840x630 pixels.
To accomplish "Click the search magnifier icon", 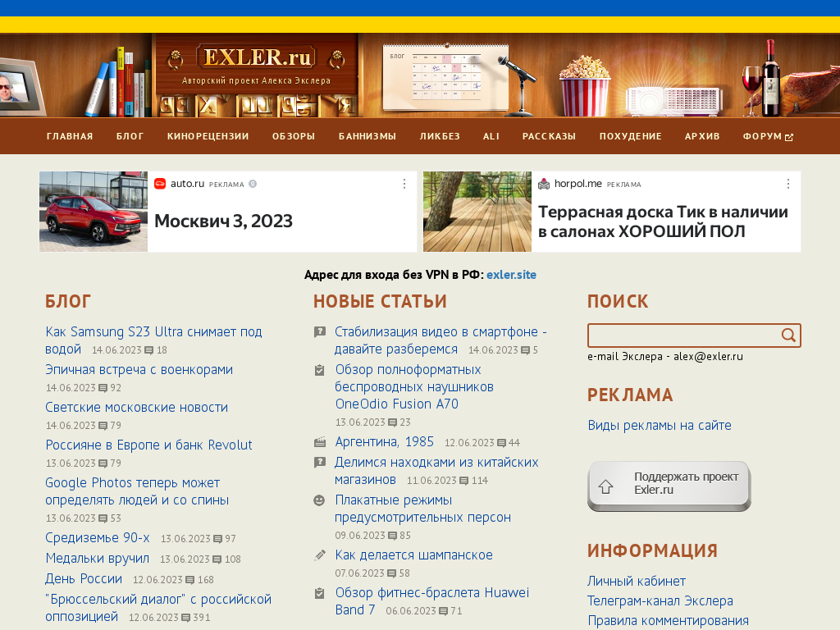I will click(788, 336).
